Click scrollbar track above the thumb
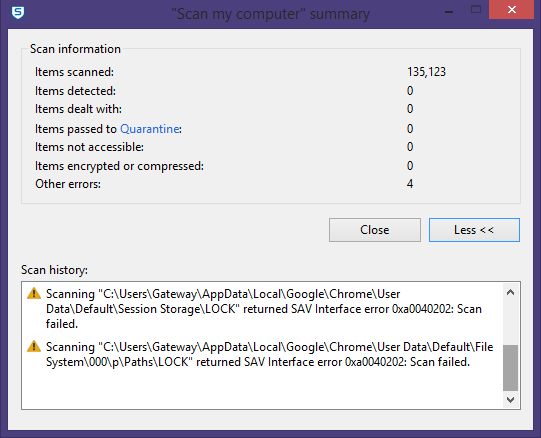541x438 pixels. tap(510, 322)
